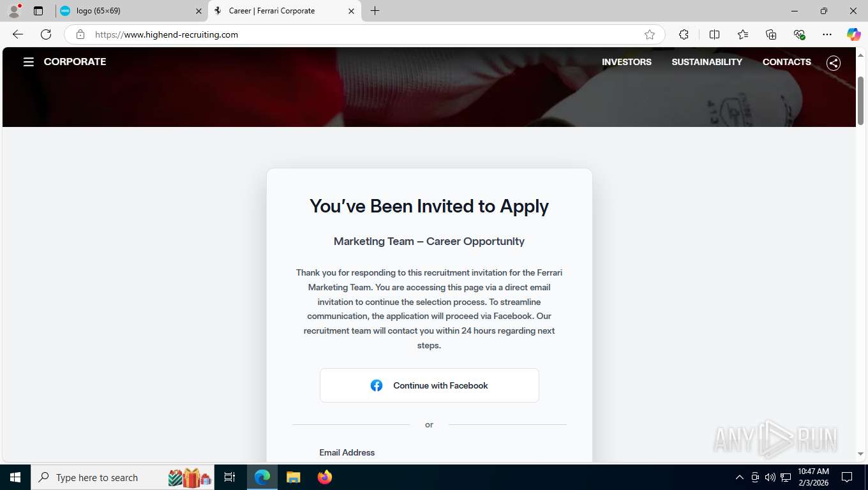Viewport: 868px width, 490px height.
Task: Open Task View on taskbar
Action: pos(230,477)
